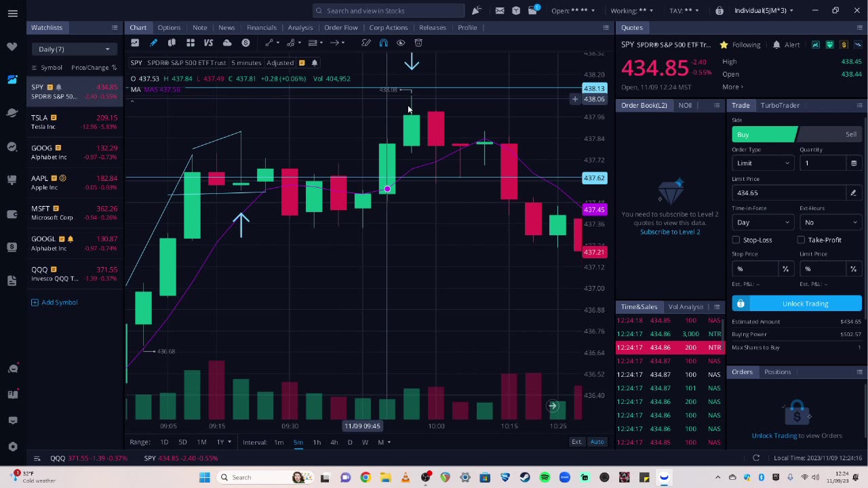The height and width of the screenshot is (488, 868).
Task: Open the multi-chart grid layout icon
Action: (191, 43)
